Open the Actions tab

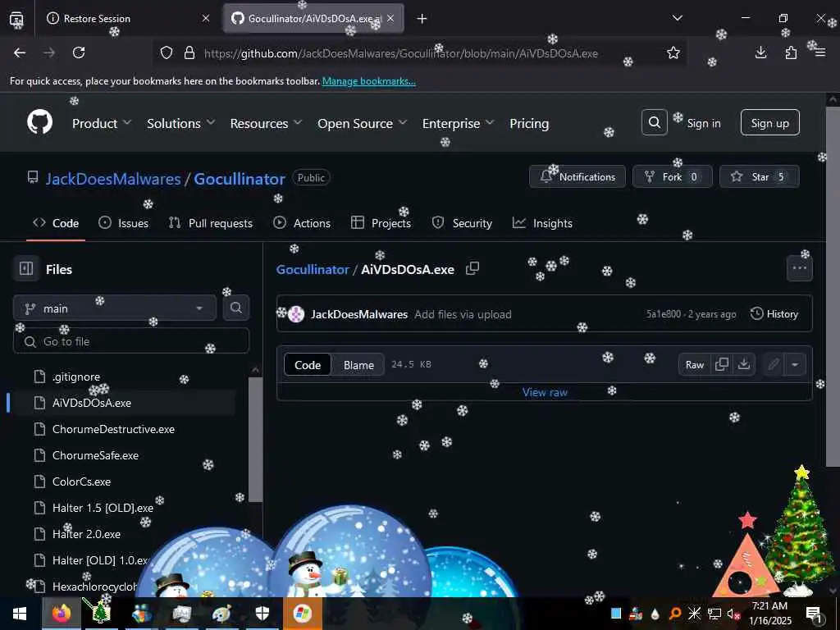click(302, 223)
